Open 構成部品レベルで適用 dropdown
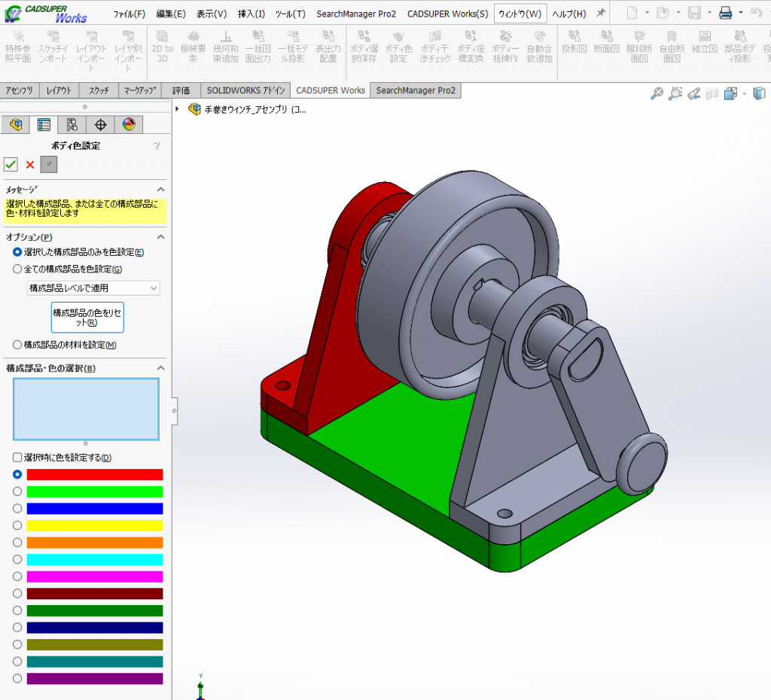The image size is (771, 700). click(x=93, y=288)
